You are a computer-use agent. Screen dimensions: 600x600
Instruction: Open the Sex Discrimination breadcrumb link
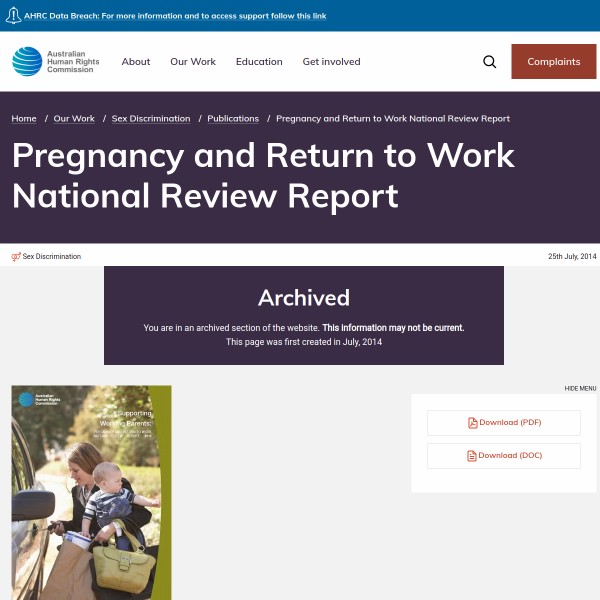click(x=151, y=118)
